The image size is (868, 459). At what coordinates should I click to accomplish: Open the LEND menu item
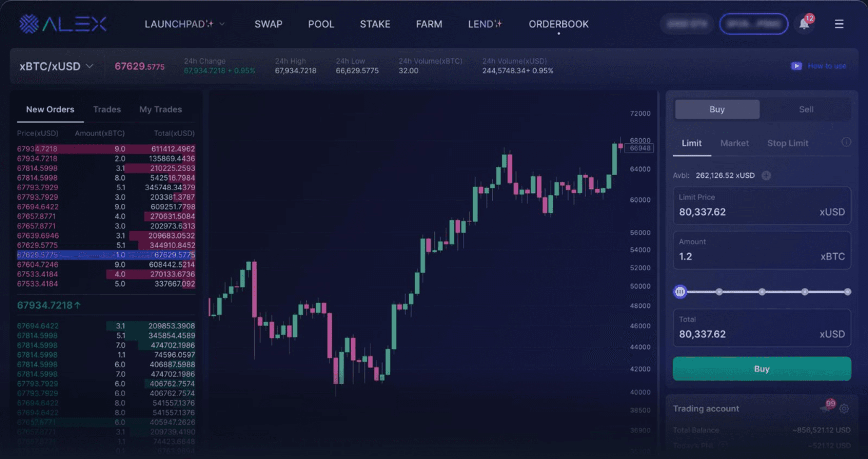[x=485, y=24]
